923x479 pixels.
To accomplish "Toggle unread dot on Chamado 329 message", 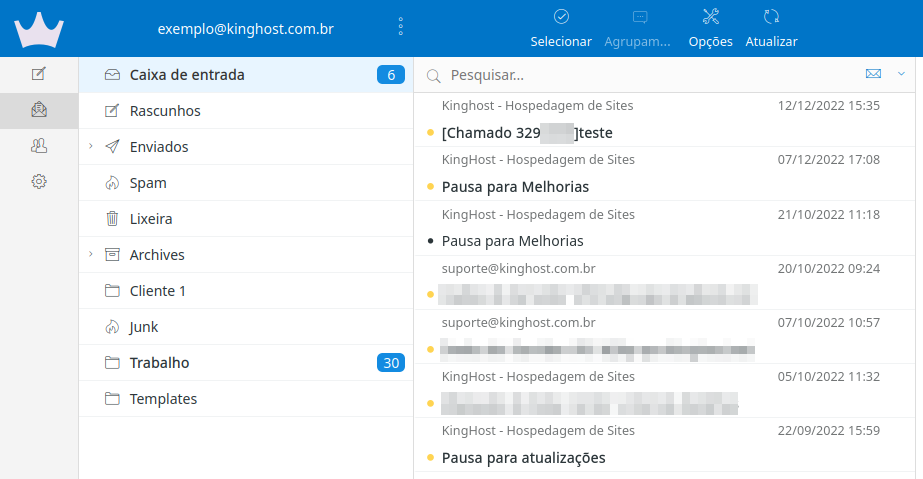I will click(x=430, y=133).
